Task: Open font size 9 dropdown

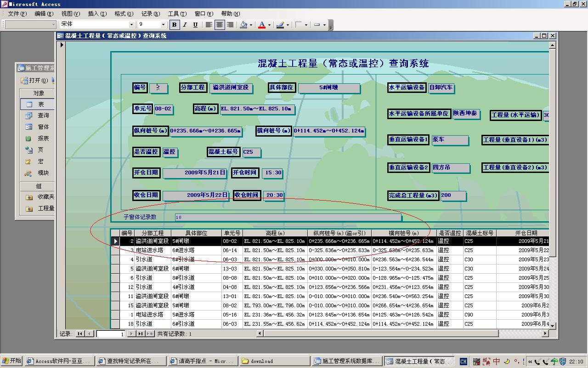Action: tap(163, 24)
